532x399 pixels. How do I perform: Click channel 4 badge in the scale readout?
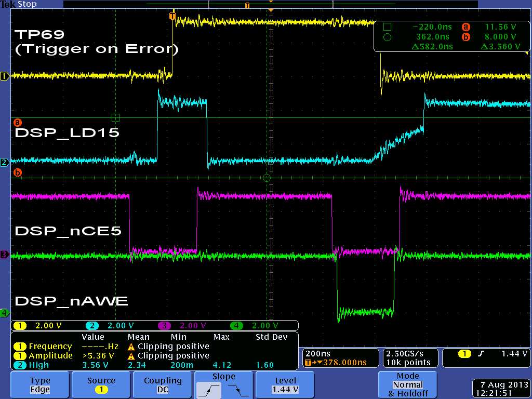(x=236, y=326)
